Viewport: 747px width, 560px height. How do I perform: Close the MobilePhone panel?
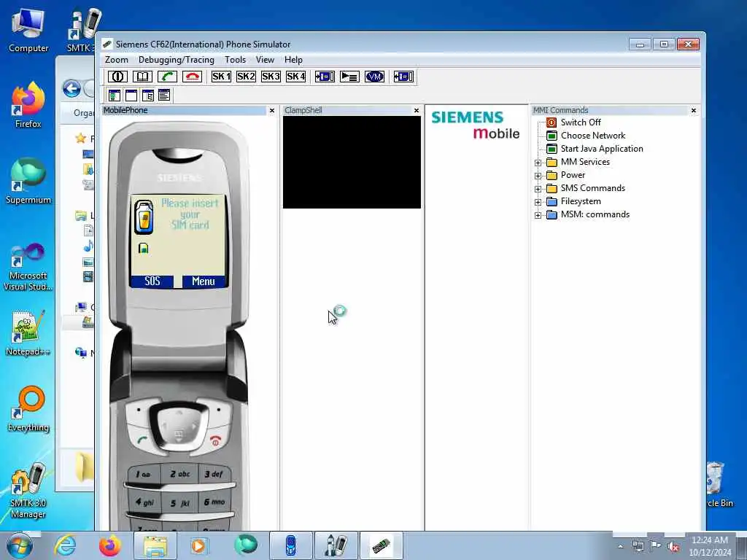coord(272,111)
